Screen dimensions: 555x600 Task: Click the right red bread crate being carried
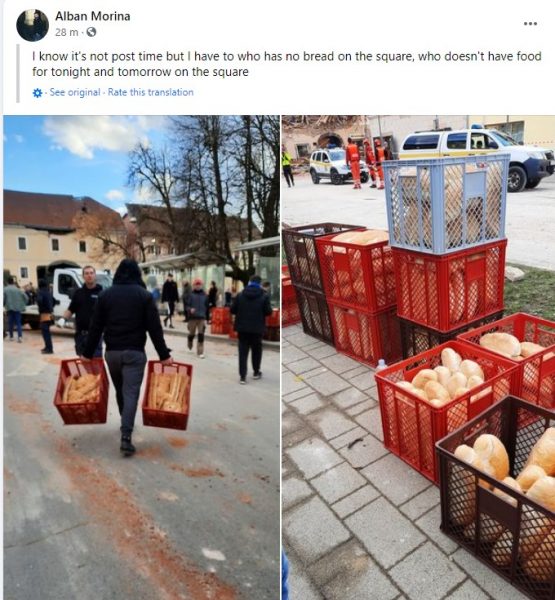167,395
